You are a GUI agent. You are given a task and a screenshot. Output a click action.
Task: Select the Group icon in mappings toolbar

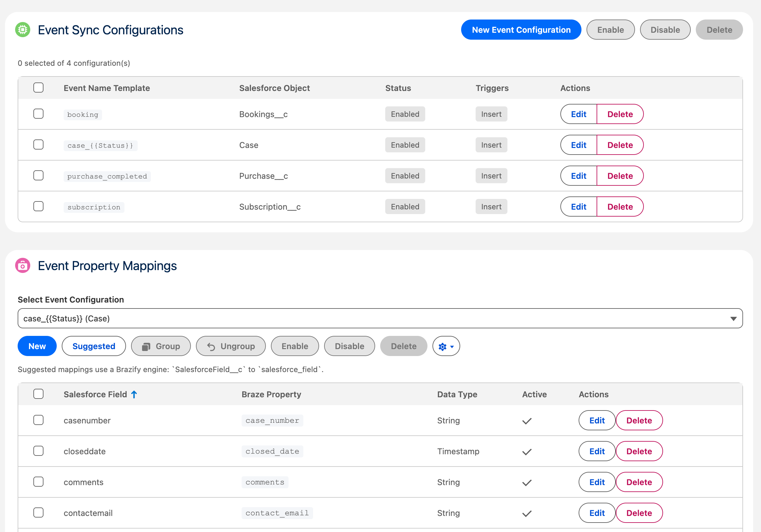pos(146,346)
